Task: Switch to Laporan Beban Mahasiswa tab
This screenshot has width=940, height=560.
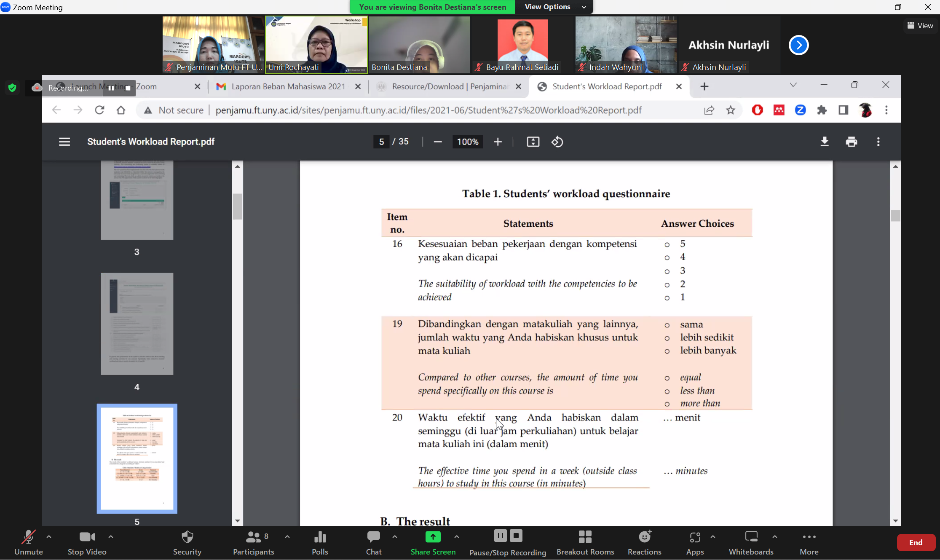Action: coord(288,87)
